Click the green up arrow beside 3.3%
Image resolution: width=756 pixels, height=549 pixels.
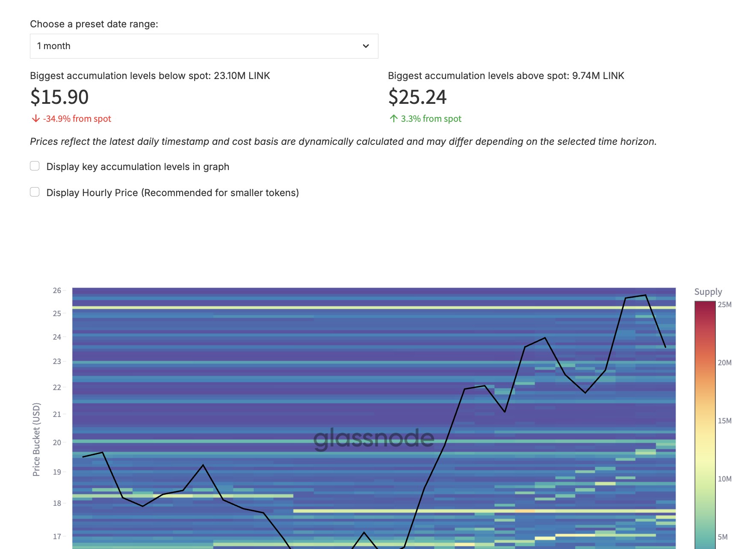click(x=394, y=118)
